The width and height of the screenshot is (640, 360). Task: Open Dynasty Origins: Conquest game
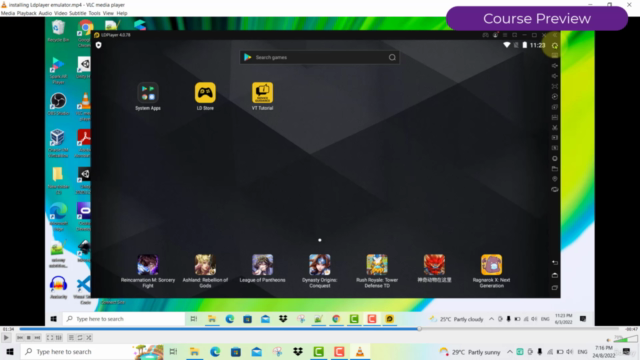click(x=320, y=271)
